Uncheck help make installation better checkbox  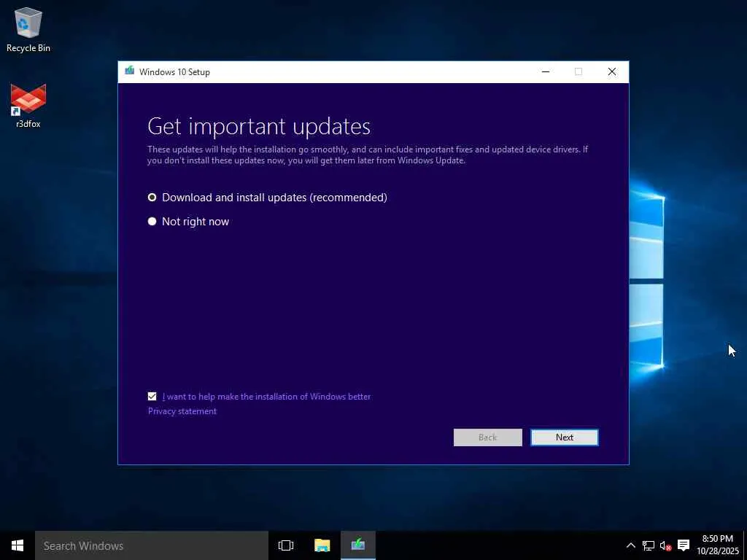point(152,396)
